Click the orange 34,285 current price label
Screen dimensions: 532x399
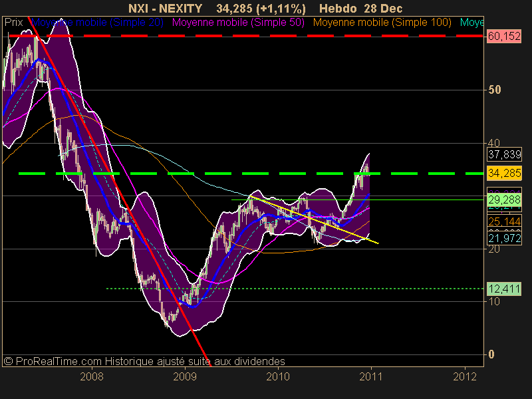[504, 173]
